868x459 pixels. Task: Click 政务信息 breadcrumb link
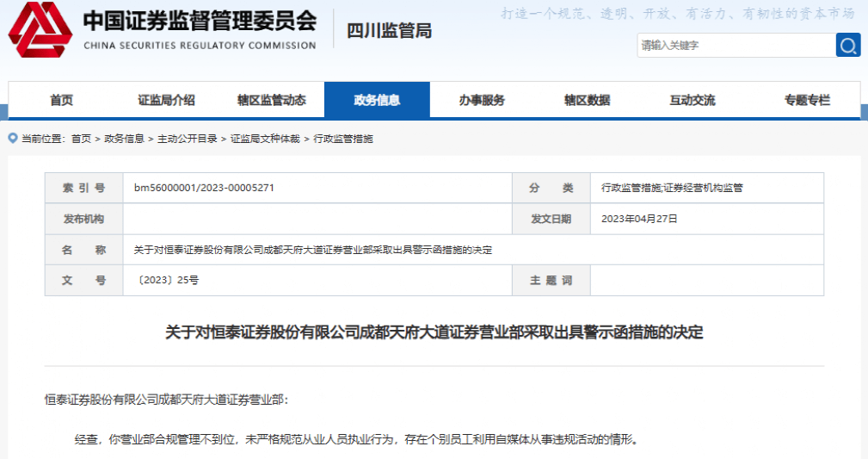pyautogui.click(x=124, y=139)
